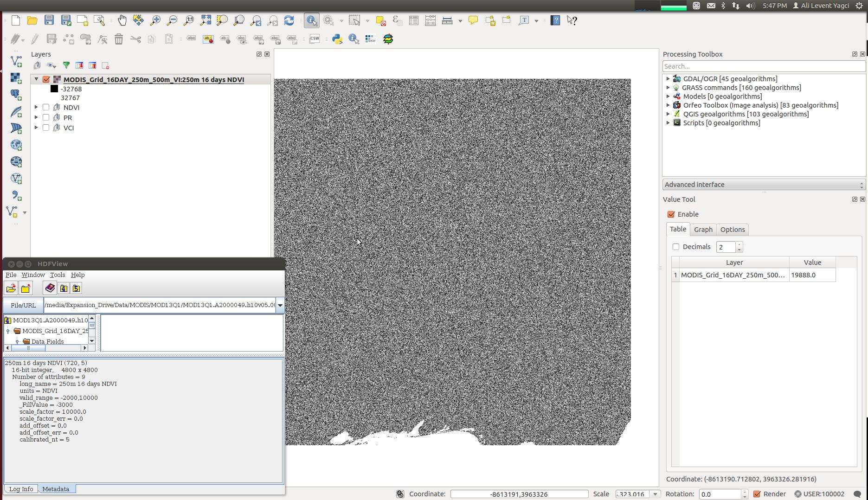Open the HDFView Help menu
Viewport: 868px width, 500px height.
pyautogui.click(x=77, y=275)
